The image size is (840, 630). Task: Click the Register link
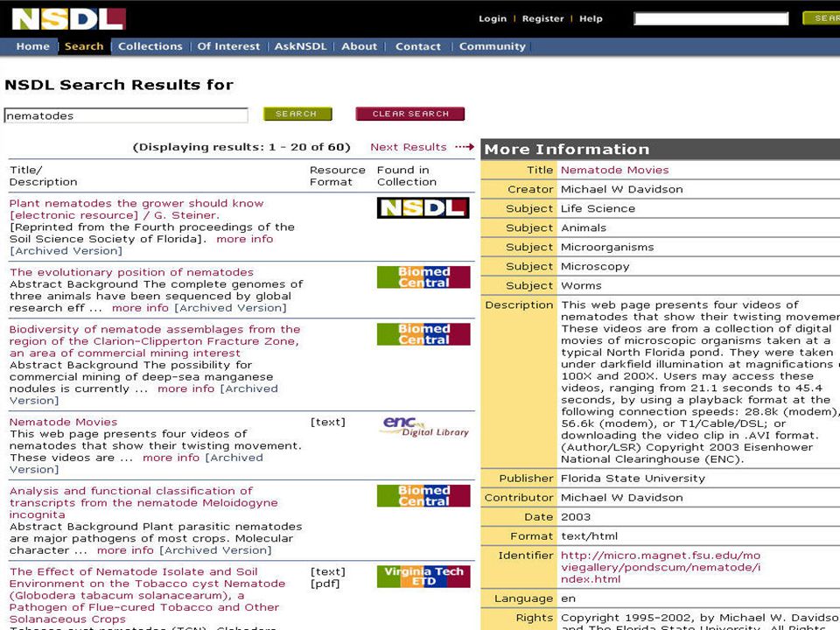coord(542,18)
